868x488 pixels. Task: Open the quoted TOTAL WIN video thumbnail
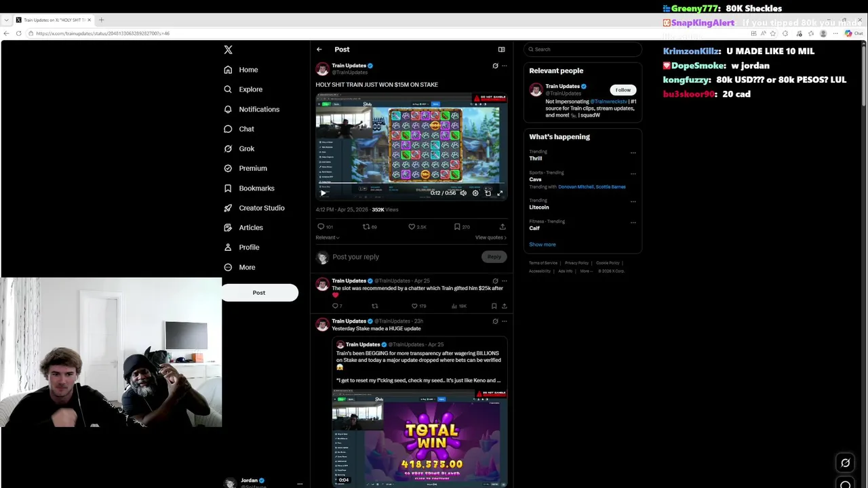[420, 438]
